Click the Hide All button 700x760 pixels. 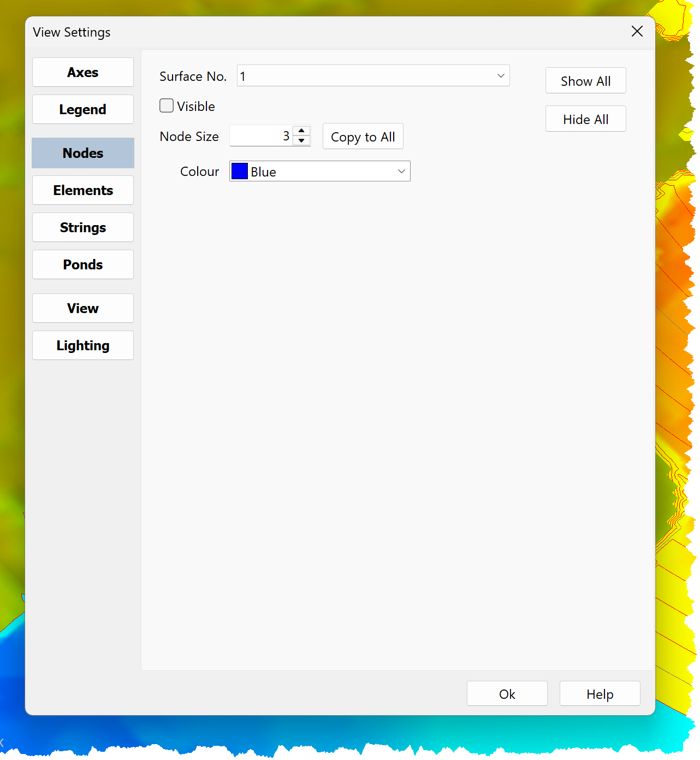coord(586,119)
